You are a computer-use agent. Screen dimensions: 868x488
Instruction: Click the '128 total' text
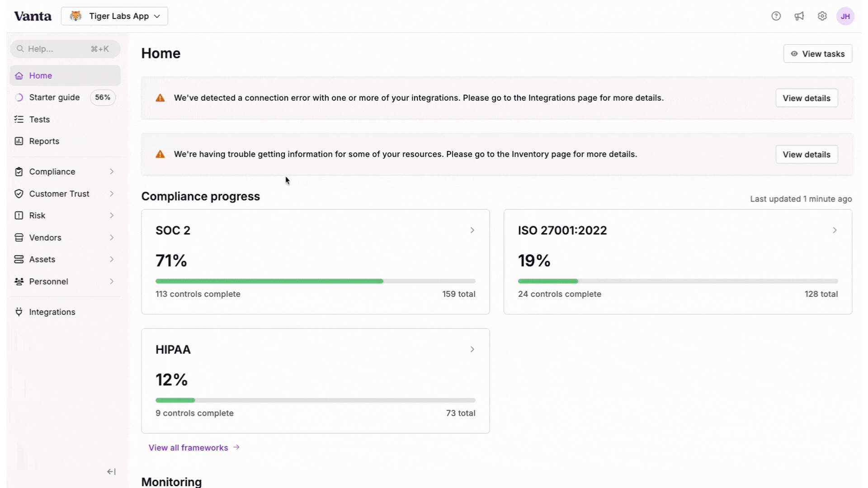pyautogui.click(x=821, y=294)
